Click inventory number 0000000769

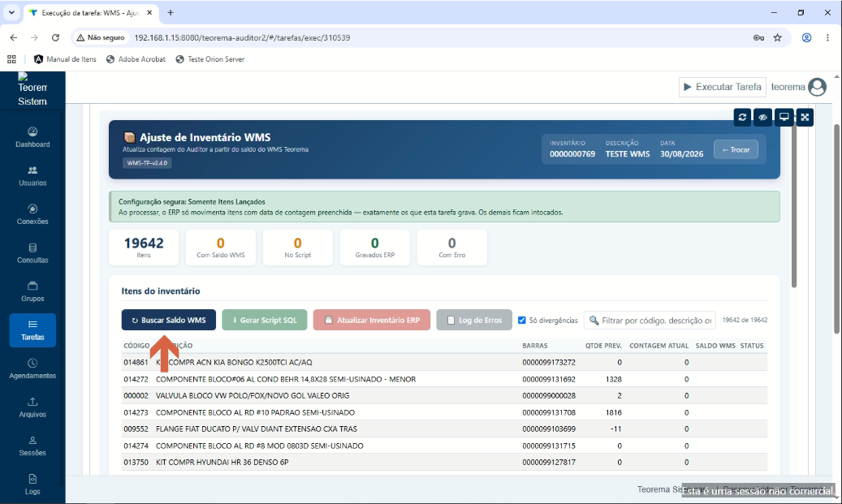point(572,154)
